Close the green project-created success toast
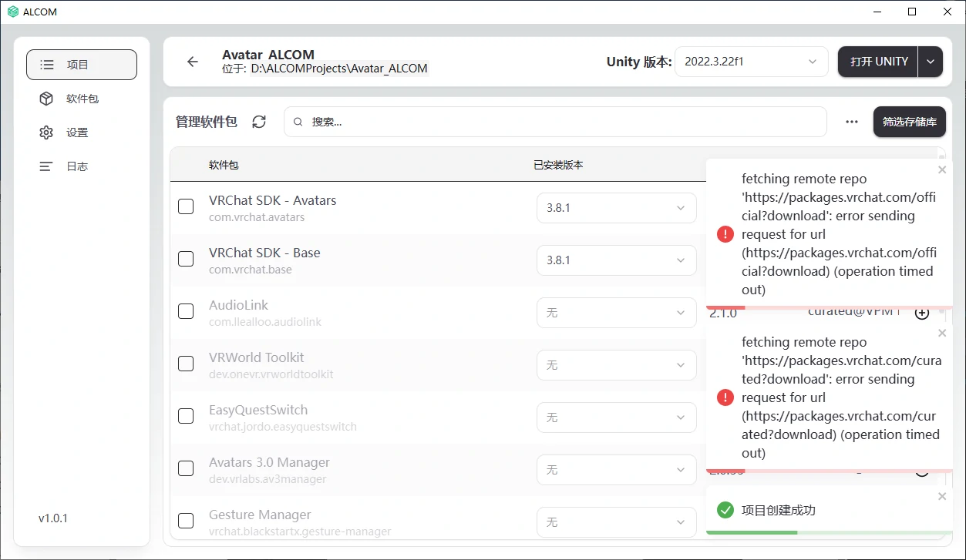This screenshot has height=560, width=966. [941, 497]
